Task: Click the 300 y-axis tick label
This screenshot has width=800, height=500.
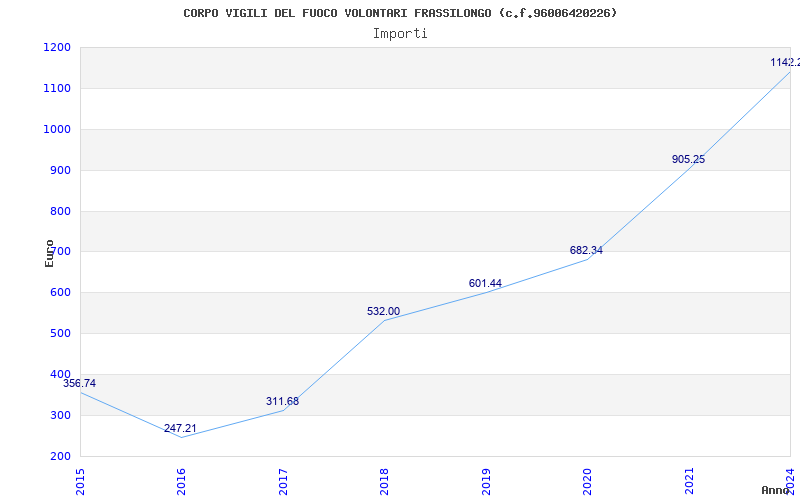Action: tap(60, 415)
